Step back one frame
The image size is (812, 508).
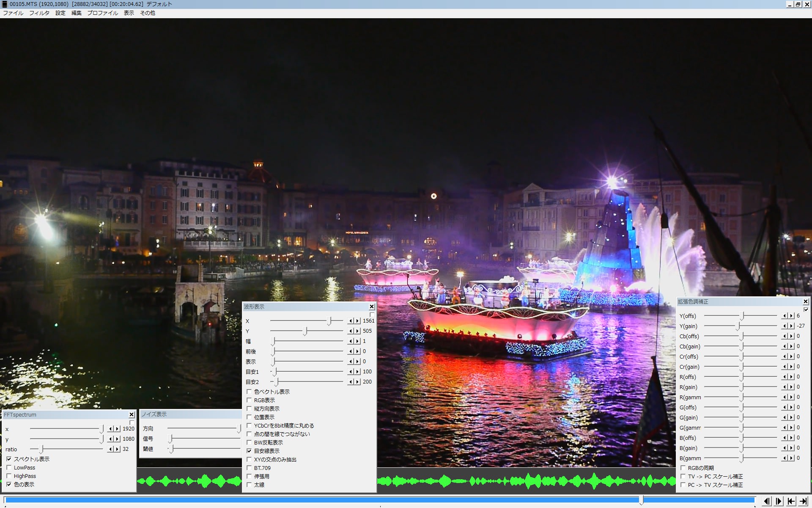point(767,501)
